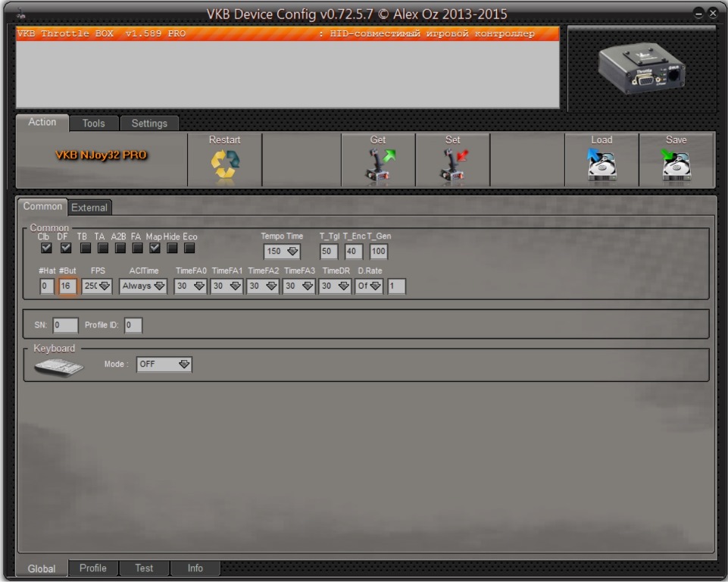Viewport: 728px width, 582px height.
Task: Click the #But input field
Action: coord(67,286)
